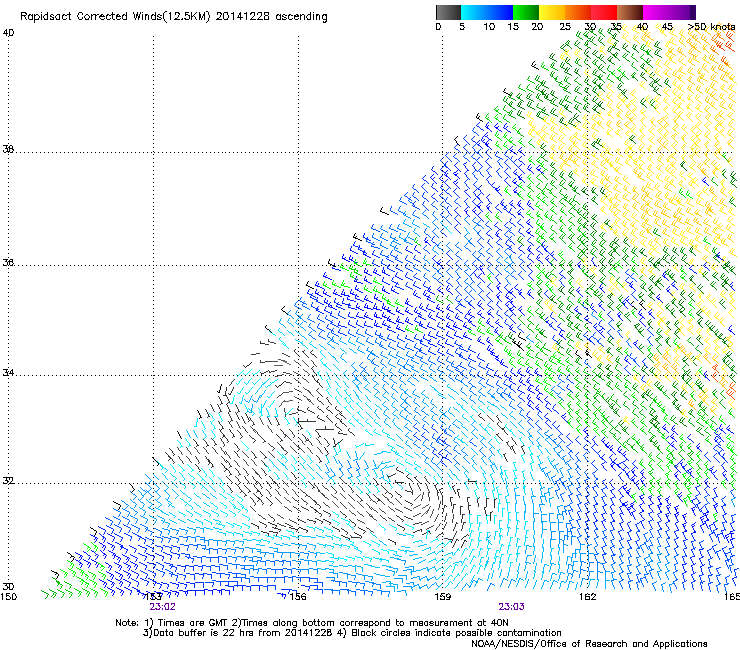Click the cyan-blue 5-15 knots legend swatch
This screenshot has height=650, width=740.
coord(487,12)
